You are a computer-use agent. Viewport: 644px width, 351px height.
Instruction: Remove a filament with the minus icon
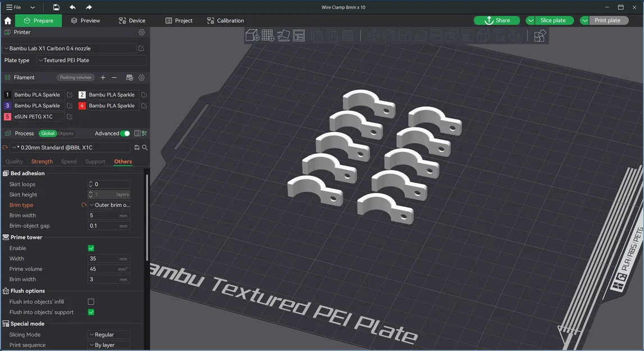tap(114, 78)
